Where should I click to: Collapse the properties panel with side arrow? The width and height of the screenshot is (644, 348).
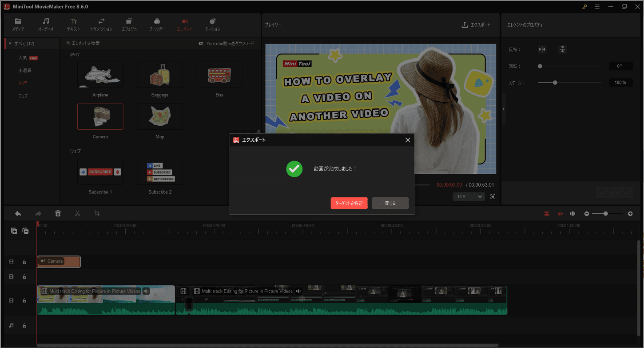(503, 109)
